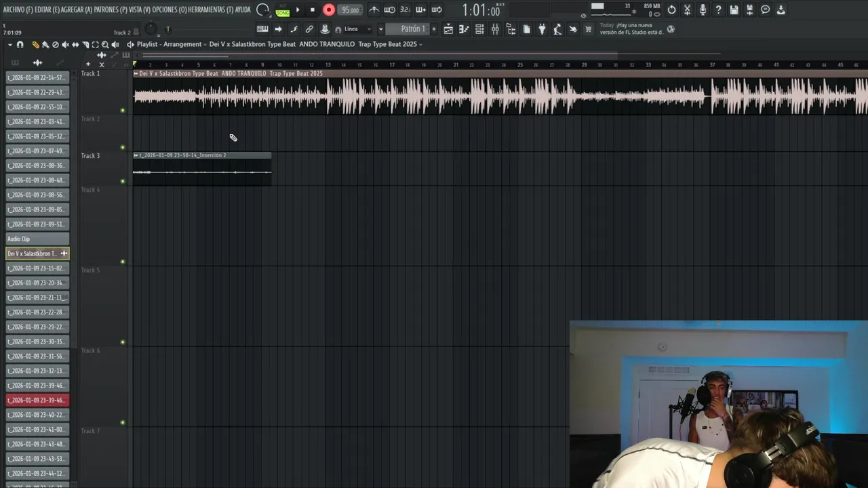Viewport: 868px width, 488px height.
Task: Open the Playlist options triangle menu
Action: point(9,45)
